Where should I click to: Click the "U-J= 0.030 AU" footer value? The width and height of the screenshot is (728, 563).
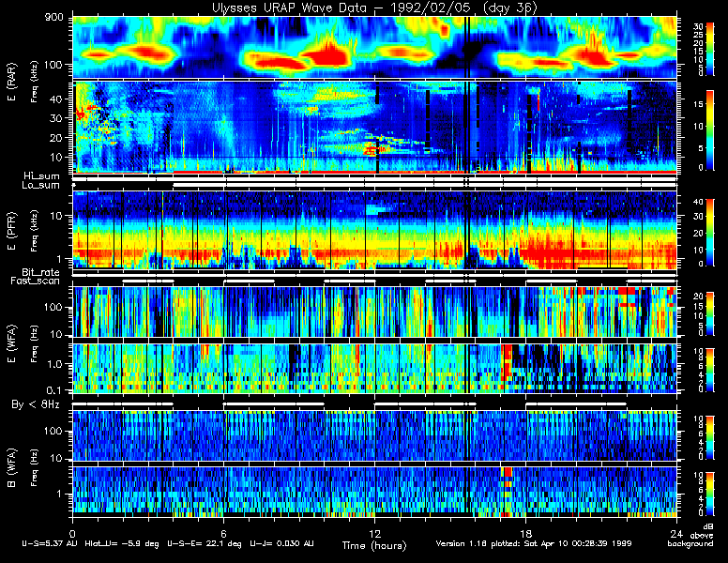[281, 543]
